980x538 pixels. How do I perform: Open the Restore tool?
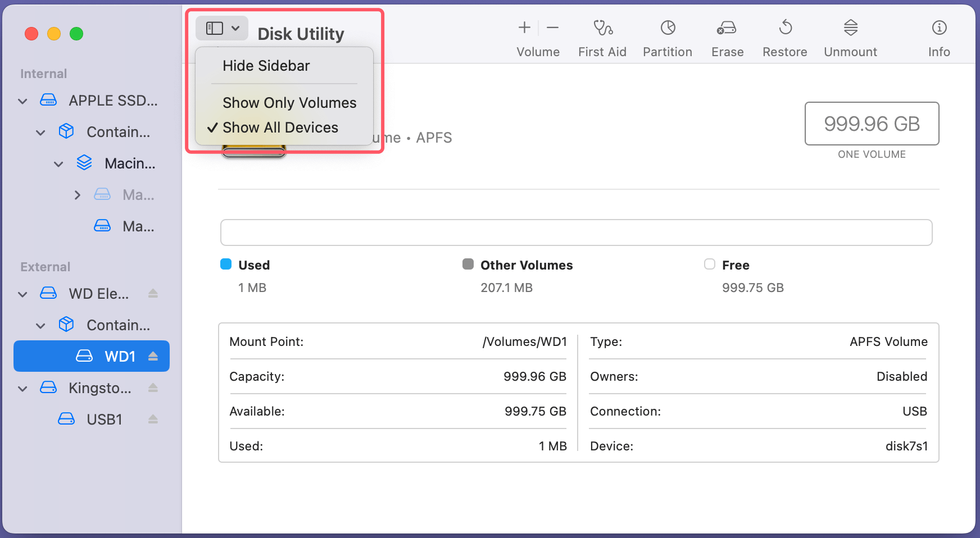click(784, 35)
